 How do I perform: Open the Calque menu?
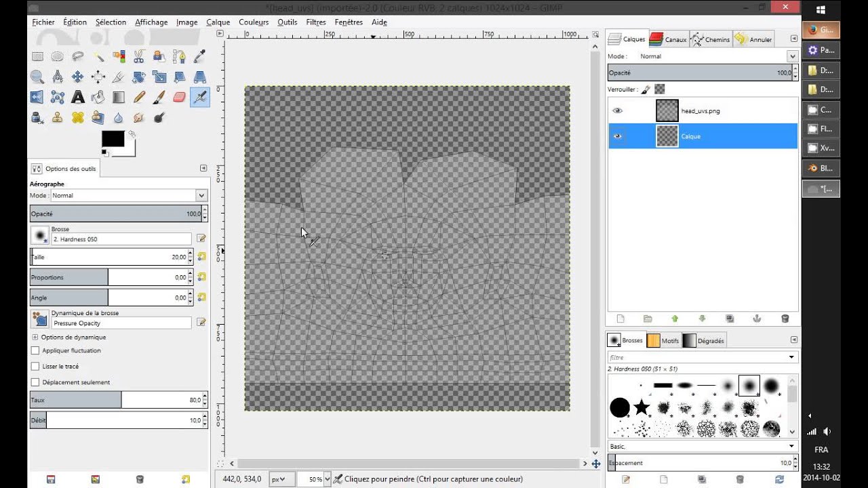coord(218,22)
